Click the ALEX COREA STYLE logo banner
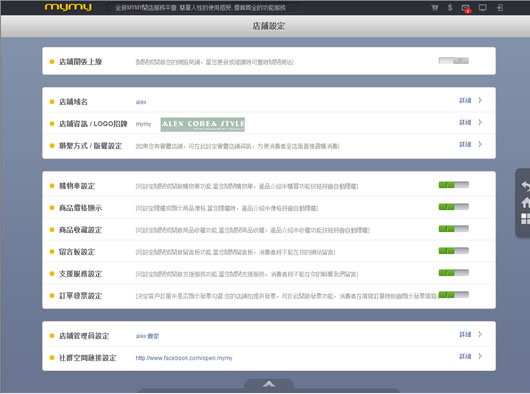The image size is (530, 394). [202, 124]
